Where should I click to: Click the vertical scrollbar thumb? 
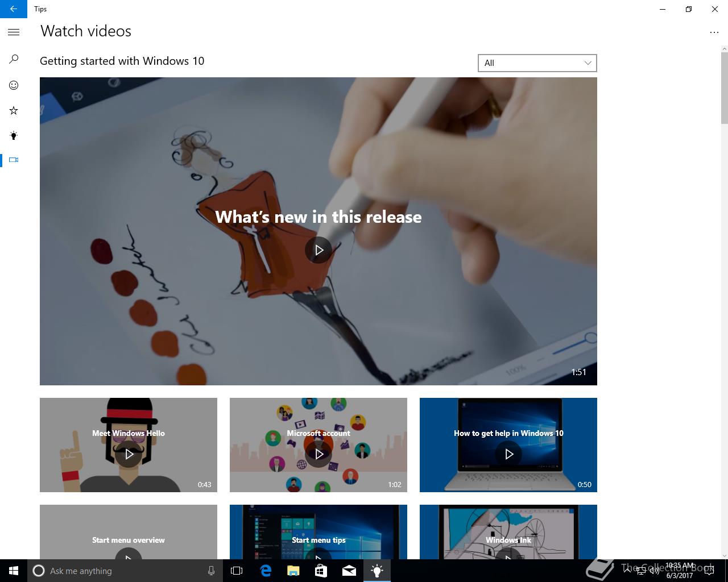(725, 88)
